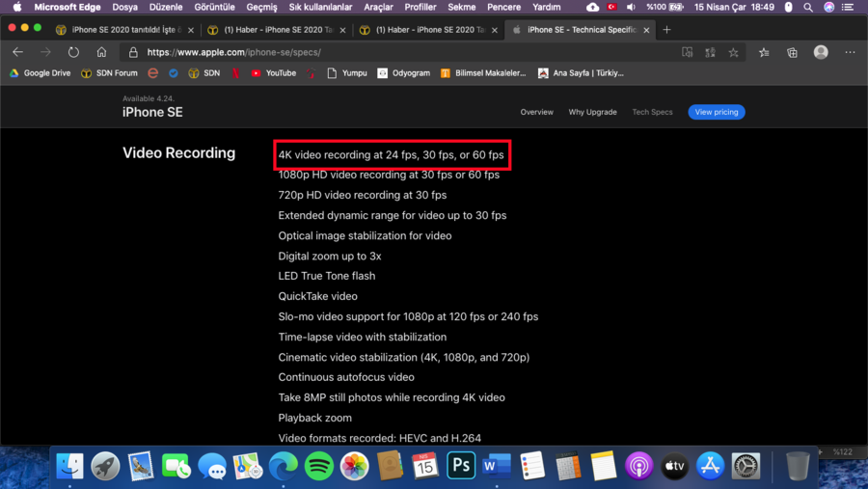The height and width of the screenshot is (489, 868).
Task: Open the Ana Sayfa | Türkiy... bookmark
Action: coord(581,73)
